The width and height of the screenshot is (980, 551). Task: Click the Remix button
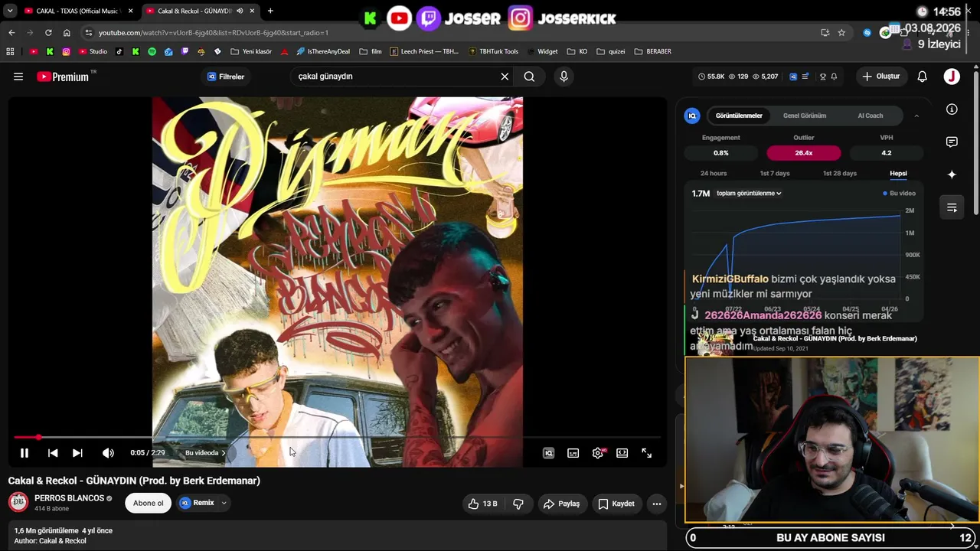198,503
